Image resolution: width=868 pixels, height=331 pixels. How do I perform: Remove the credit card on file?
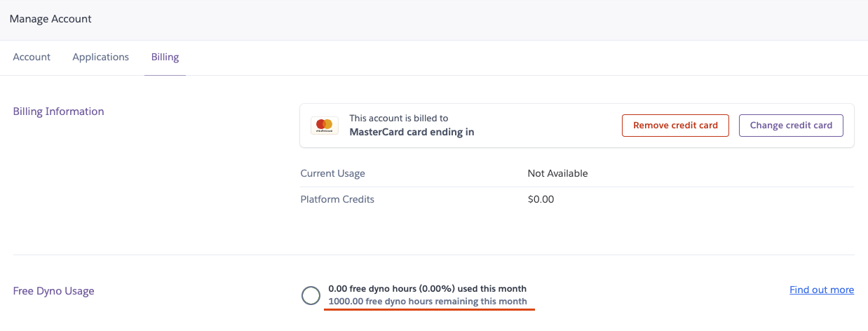coord(675,126)
